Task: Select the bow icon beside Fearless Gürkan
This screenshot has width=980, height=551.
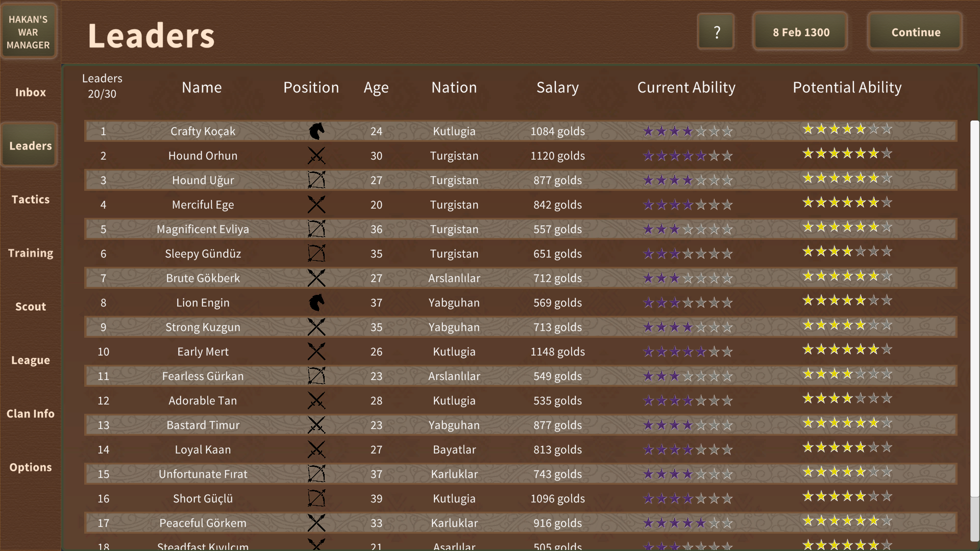Action: (317, 376)
